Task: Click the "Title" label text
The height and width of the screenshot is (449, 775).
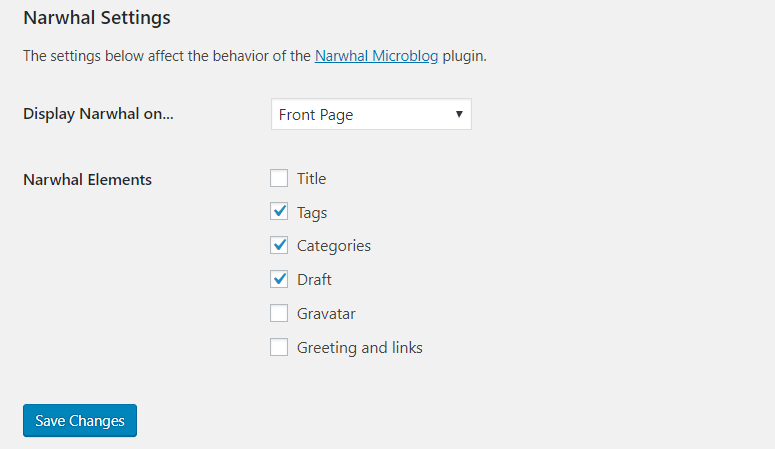Action: [311, 179]
